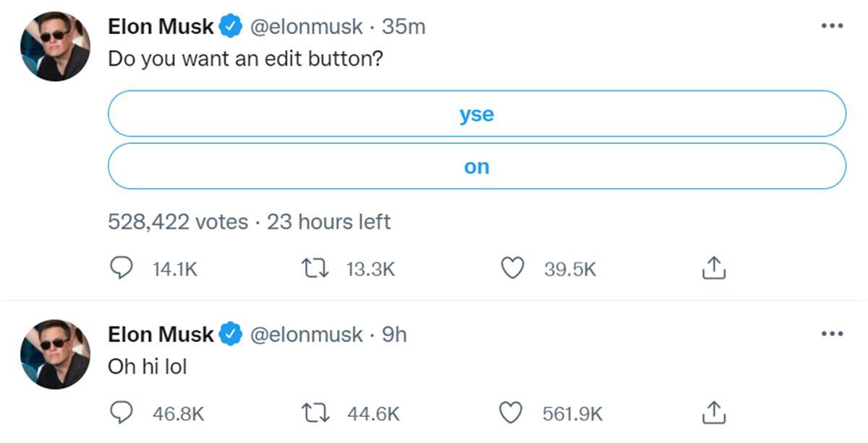Retweet the "Oh hi lol" tweet
Viewport: 868px width, 443px height.
[x=315, y=413]
